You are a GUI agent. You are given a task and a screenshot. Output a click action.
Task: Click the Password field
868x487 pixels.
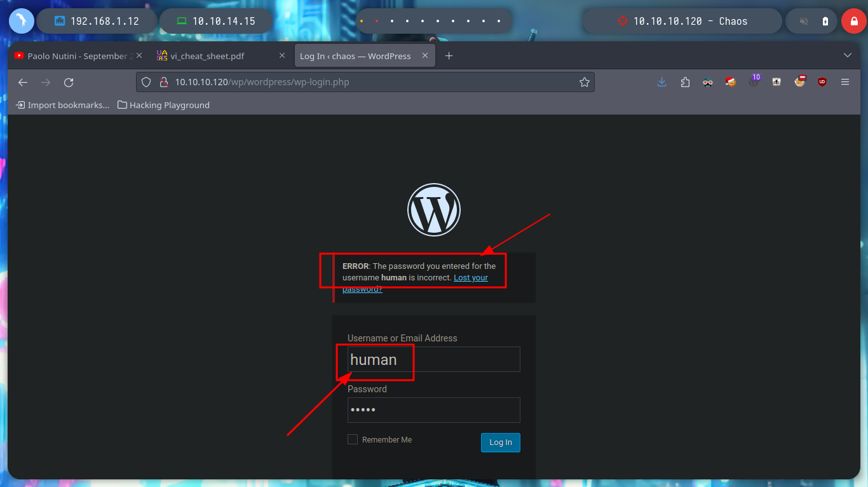(434, 410)
